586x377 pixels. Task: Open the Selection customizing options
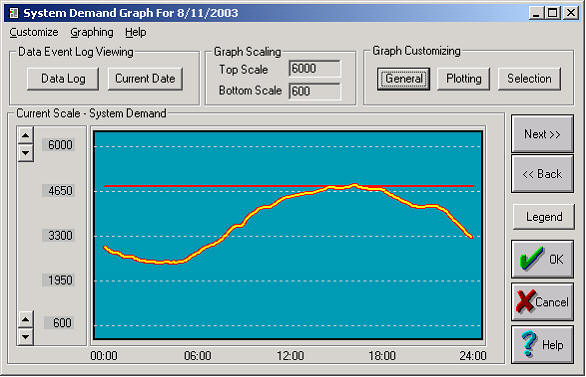(x=529, y=79)
